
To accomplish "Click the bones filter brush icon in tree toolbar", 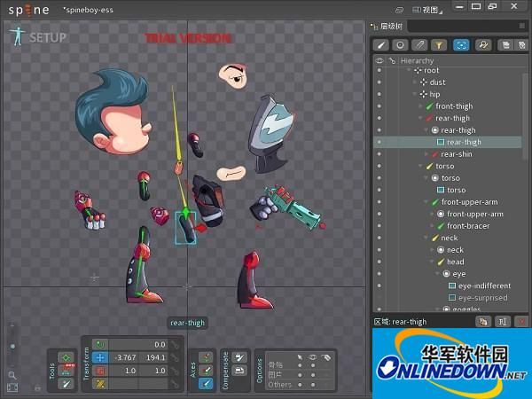I will click(x=381, y=45).
